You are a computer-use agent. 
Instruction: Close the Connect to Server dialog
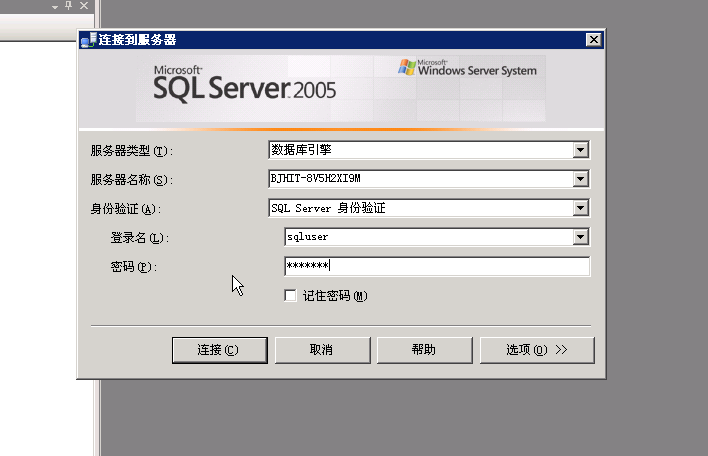(x=594, y=40)
